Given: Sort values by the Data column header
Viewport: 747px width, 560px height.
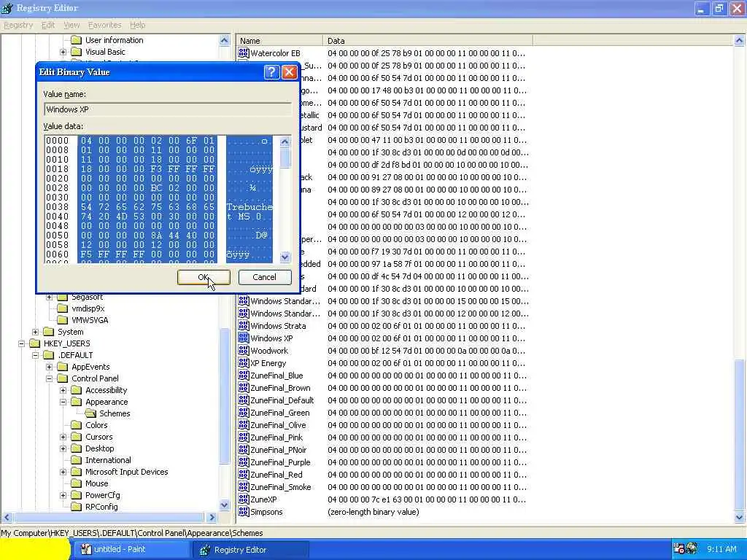Looking at the screenshot, I should click(427, 41).
